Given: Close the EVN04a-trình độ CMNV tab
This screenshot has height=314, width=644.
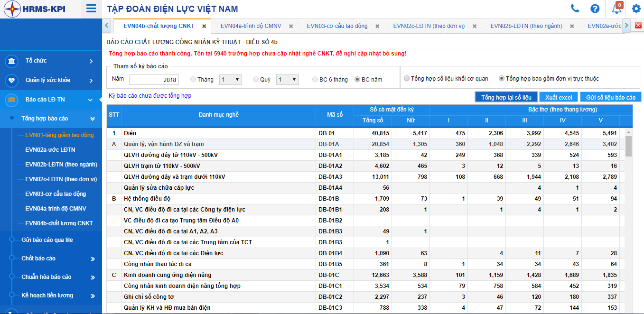Looking at the screenshot, I should pos(291,26).
